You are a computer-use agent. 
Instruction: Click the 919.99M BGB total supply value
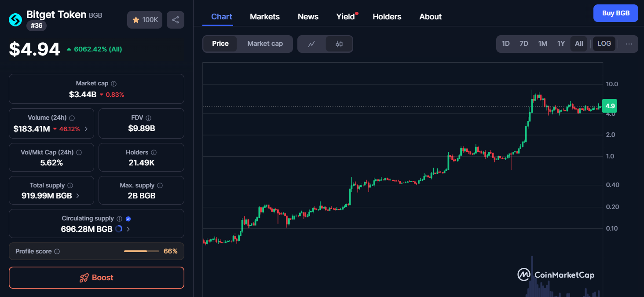click(x=47, y=196)
